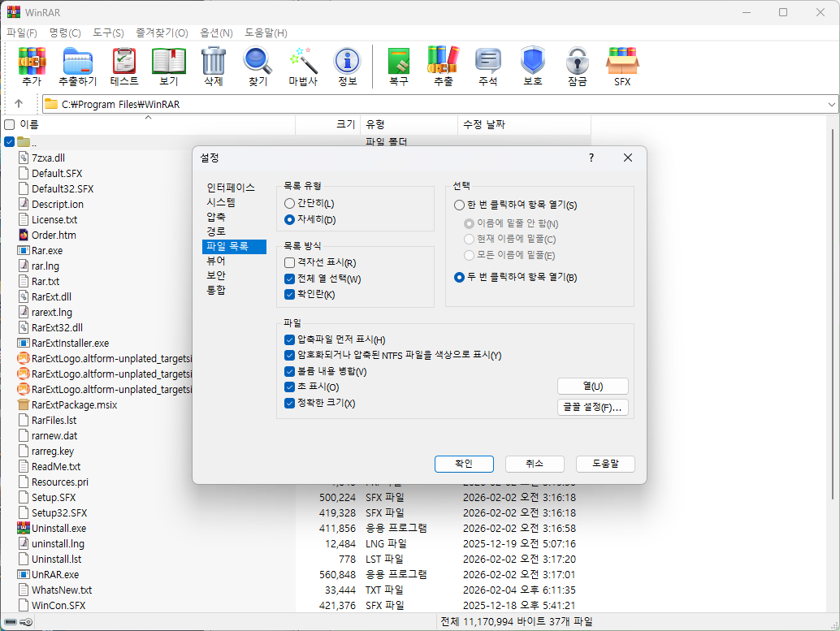
Task: Click the up-one-level arrow icon
Action: tap(19, 104)
